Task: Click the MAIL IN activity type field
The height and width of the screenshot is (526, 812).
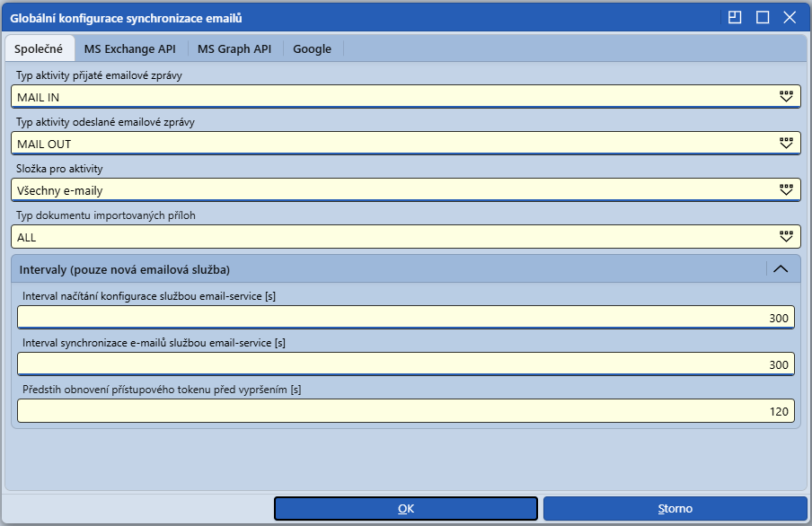Action: (x=406, y=97)
